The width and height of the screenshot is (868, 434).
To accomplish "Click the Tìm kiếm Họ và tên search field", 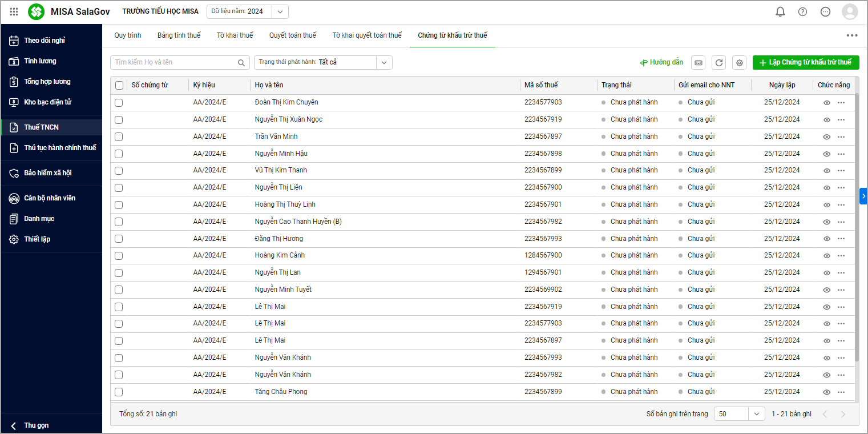I will point(174,62).
